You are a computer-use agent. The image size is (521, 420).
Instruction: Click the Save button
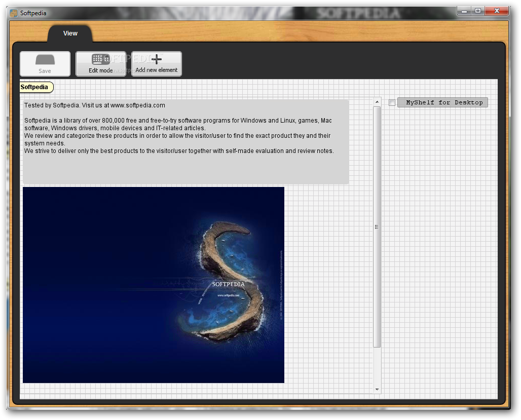pos(45,64)
